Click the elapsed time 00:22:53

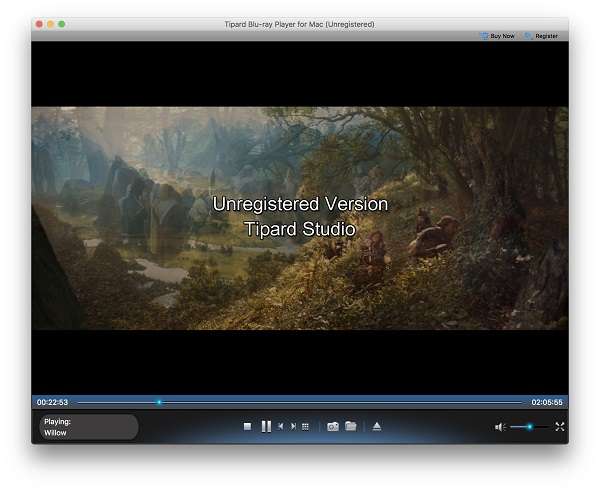(52, 402)
